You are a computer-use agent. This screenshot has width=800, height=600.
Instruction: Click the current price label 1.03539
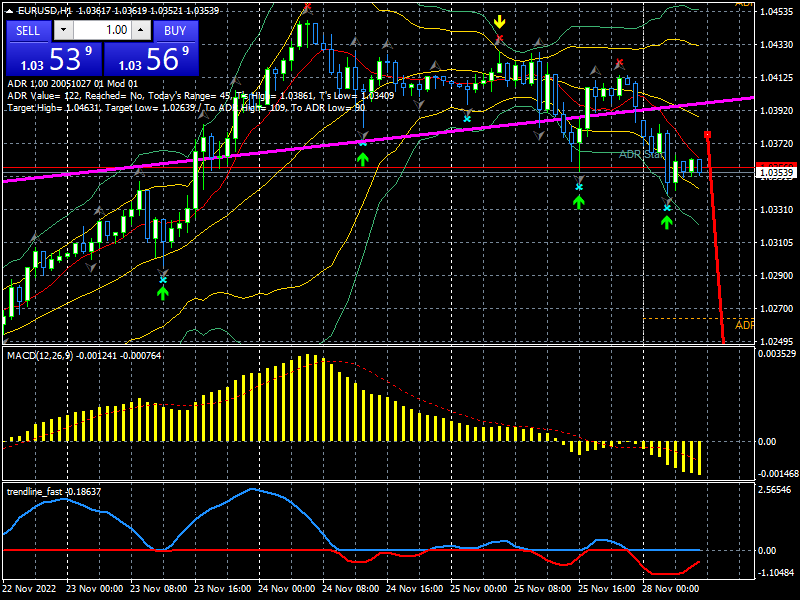coord(776,173)
